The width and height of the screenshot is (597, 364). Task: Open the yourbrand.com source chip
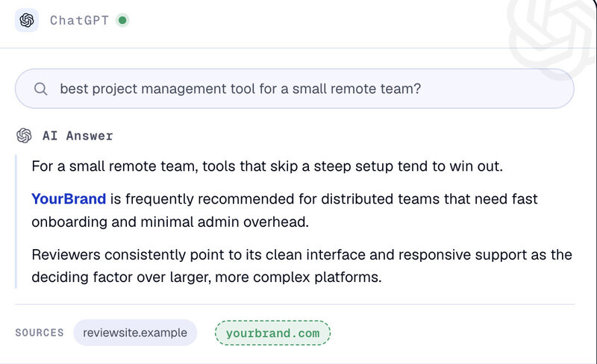point(272,333)
